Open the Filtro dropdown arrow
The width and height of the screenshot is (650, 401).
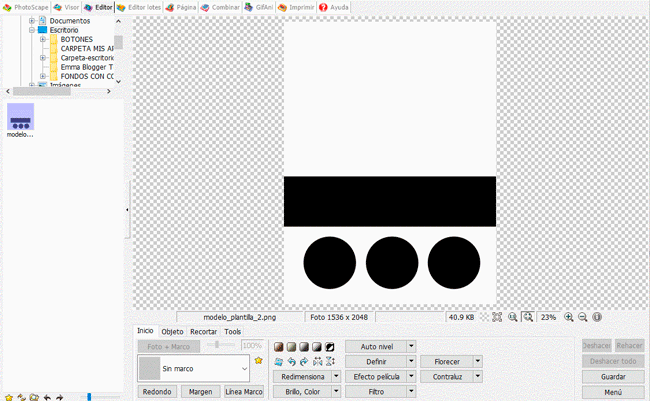tap(411, 391)
